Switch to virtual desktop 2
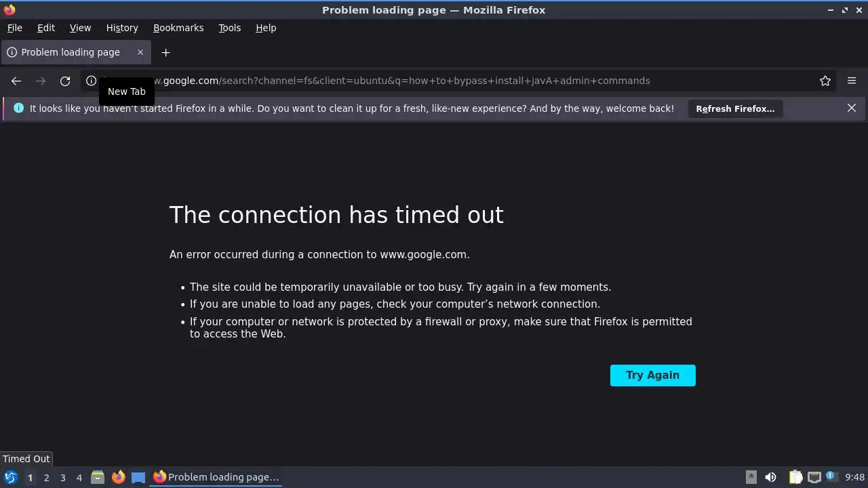This screenshot has height=488, width=868. pos(46,478)
